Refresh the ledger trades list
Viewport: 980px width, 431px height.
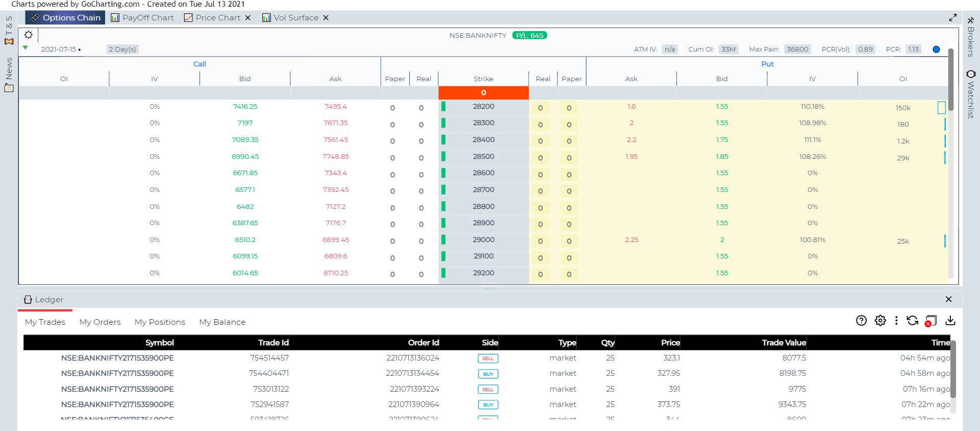[912, 321]
